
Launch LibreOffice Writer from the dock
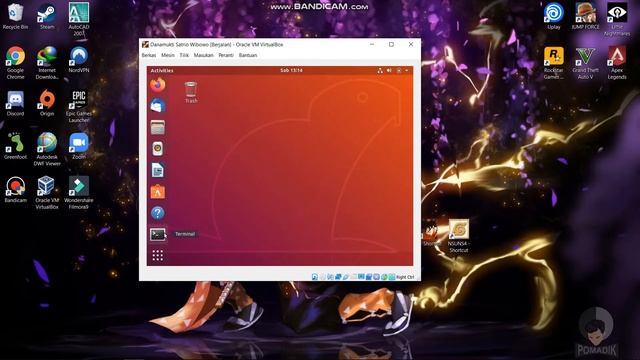[158, 170]
